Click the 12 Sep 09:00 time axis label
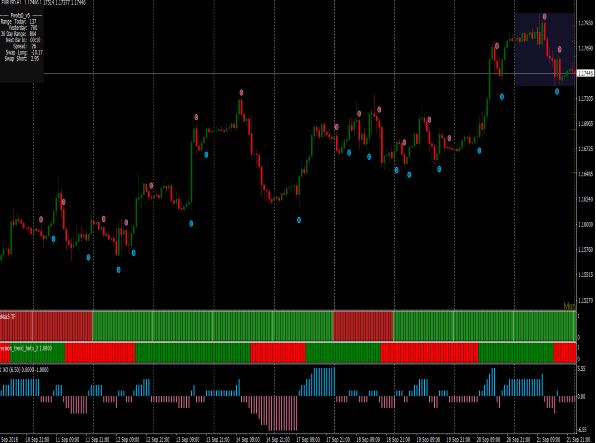The height and width of the screenshot is (443, 596). tap(127, 439)
